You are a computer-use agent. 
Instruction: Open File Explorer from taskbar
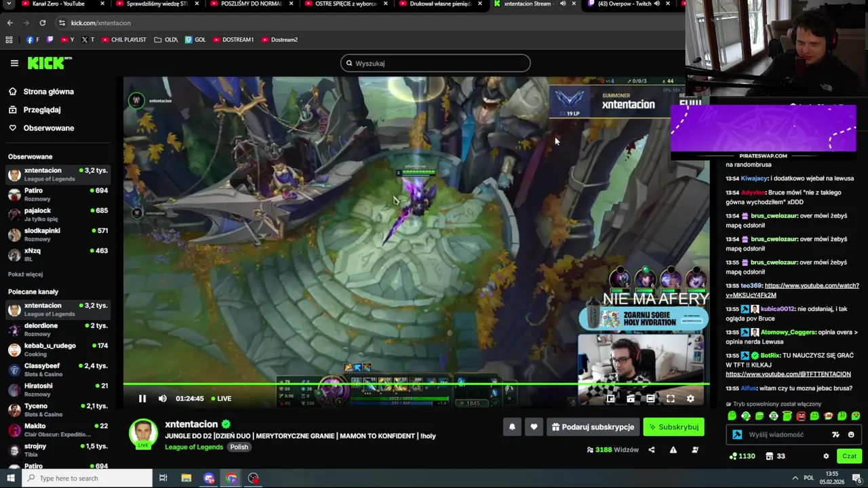click(x=186, y=479)
